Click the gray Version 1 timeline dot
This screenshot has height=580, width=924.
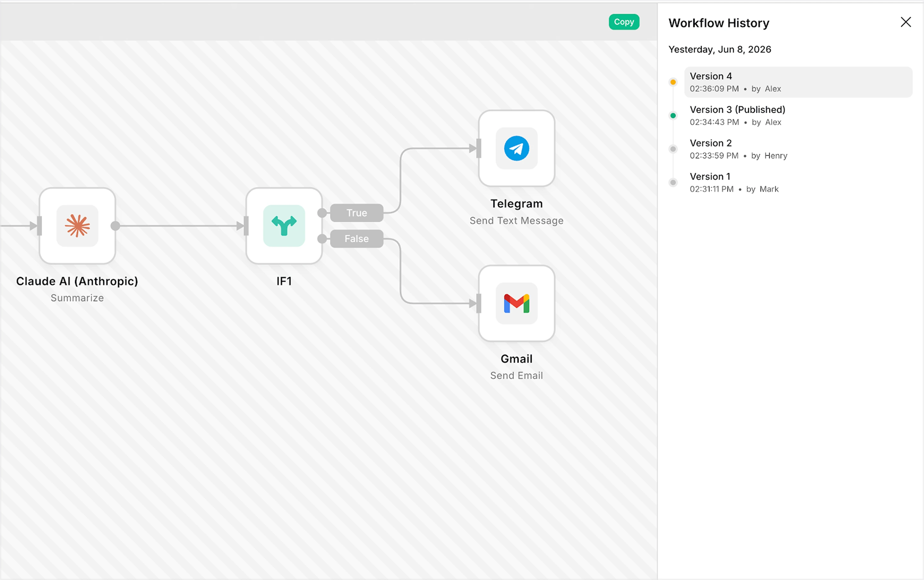pos(673,182)
